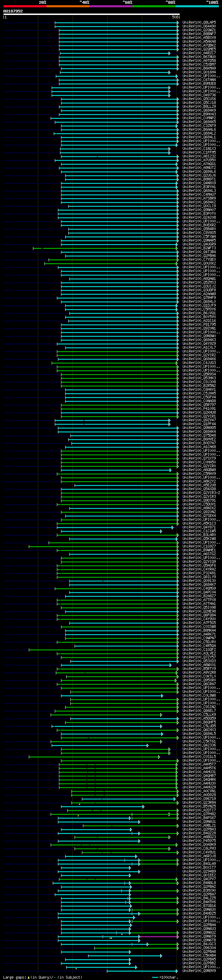Click the UniRef100_Q684K5 label
222x980 pixels.
click(199, 122)
